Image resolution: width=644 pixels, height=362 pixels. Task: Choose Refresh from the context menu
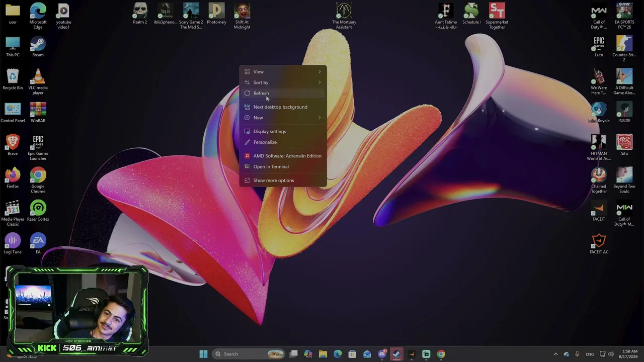pyautogui.click(x=283, y=93)
